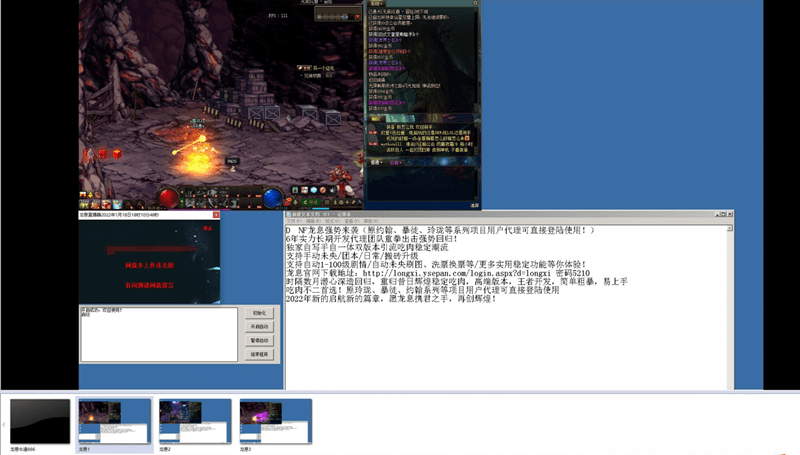This screenshot has width=800, height=455.
Task: Close the red-text announcement window
Action: tap(216, 215)
